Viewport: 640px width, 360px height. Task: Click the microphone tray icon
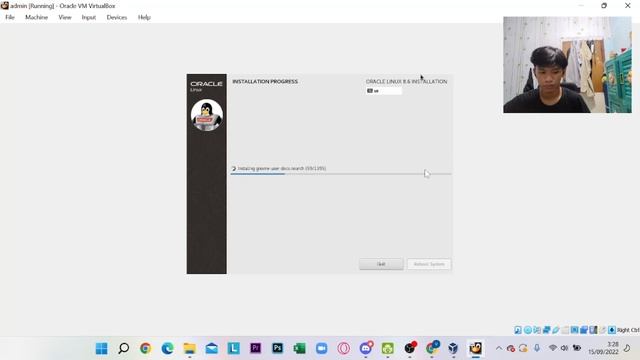point(537,348)
